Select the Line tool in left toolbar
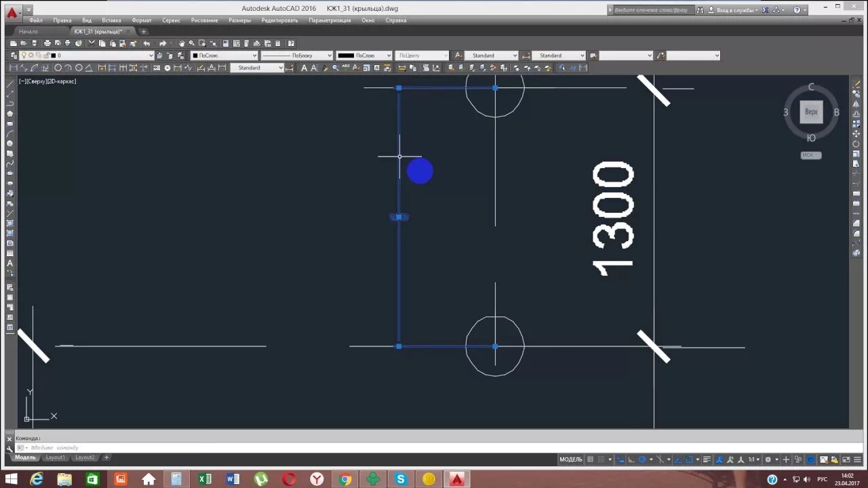868x488 pixels. click(x=9, y=83)
